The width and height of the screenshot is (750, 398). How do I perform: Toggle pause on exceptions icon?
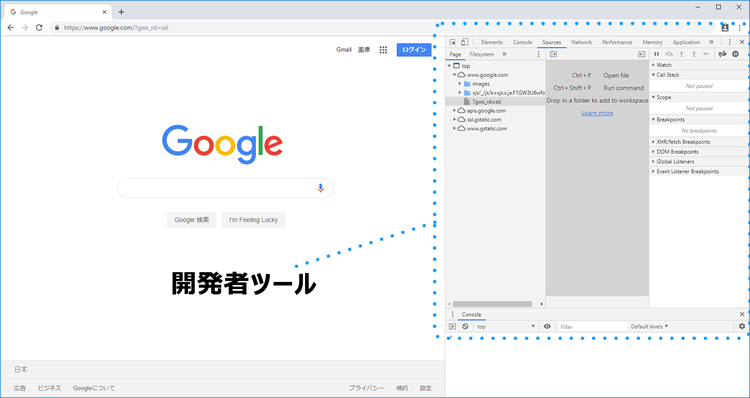tap(736, 54)
